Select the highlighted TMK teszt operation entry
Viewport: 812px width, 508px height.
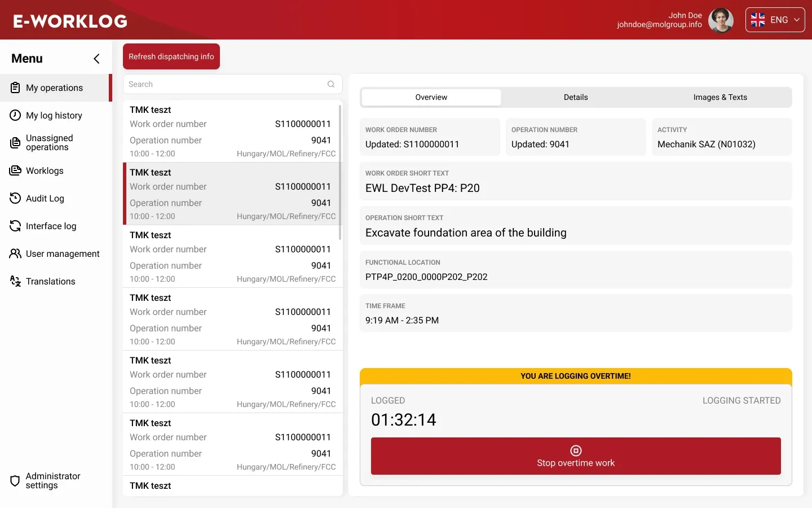(233, 194)
